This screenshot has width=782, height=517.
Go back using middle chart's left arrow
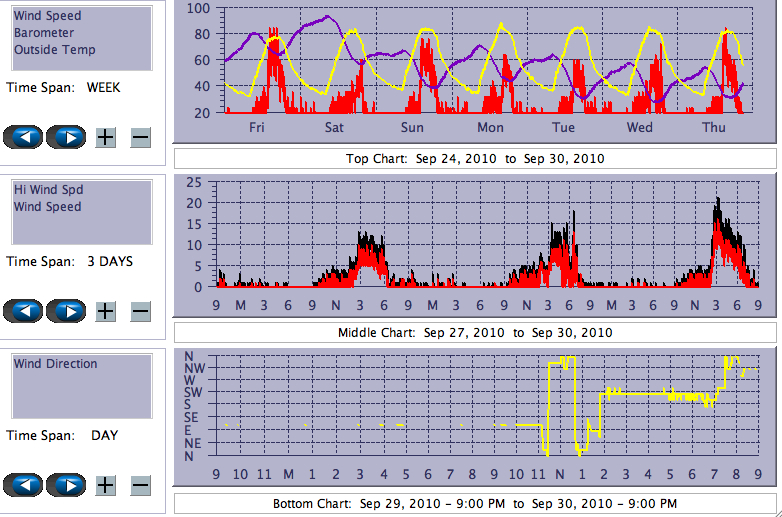click(x=24, y=311)
